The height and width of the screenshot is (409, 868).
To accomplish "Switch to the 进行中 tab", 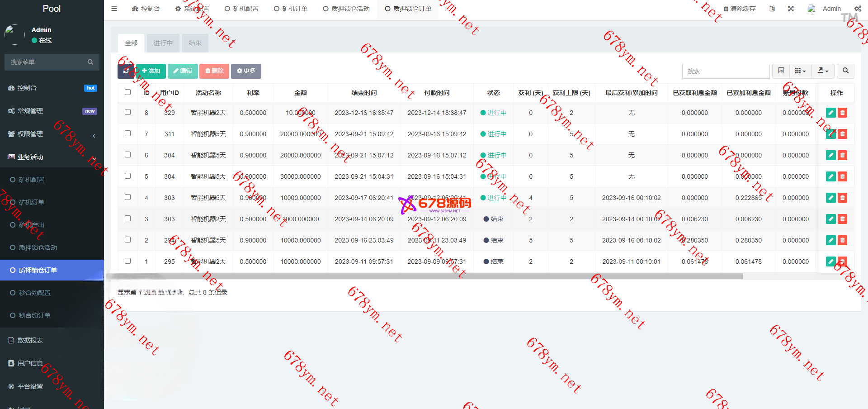I will coord(163,43).
